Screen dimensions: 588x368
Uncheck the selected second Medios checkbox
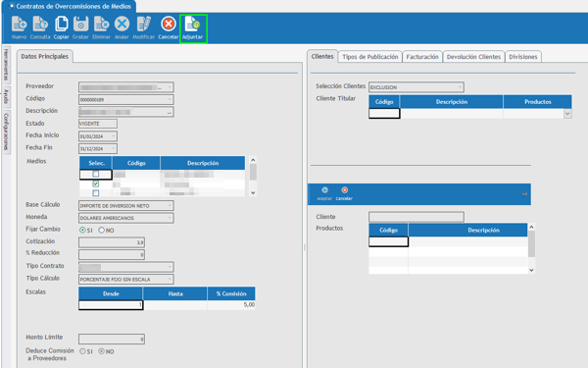point(96,184)
